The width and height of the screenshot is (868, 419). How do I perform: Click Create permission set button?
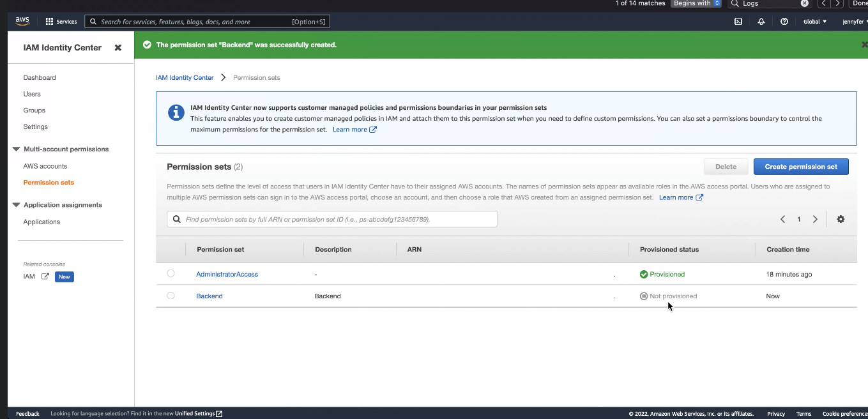[801, 167]
